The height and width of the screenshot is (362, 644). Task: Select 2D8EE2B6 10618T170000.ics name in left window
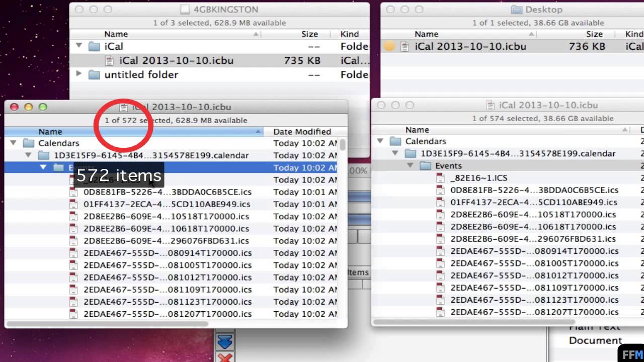(x=166, y=228)
